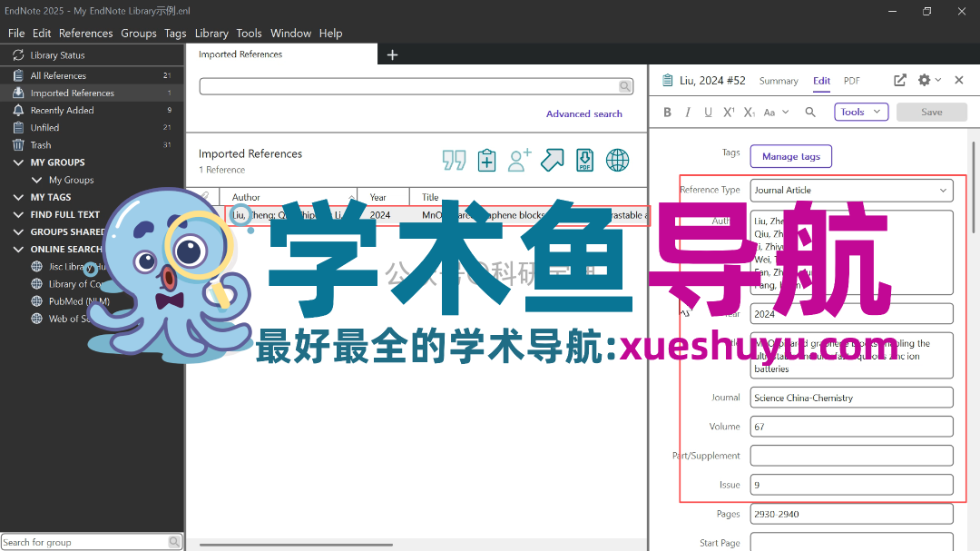Select the Imported References tab

pos(281,54)
